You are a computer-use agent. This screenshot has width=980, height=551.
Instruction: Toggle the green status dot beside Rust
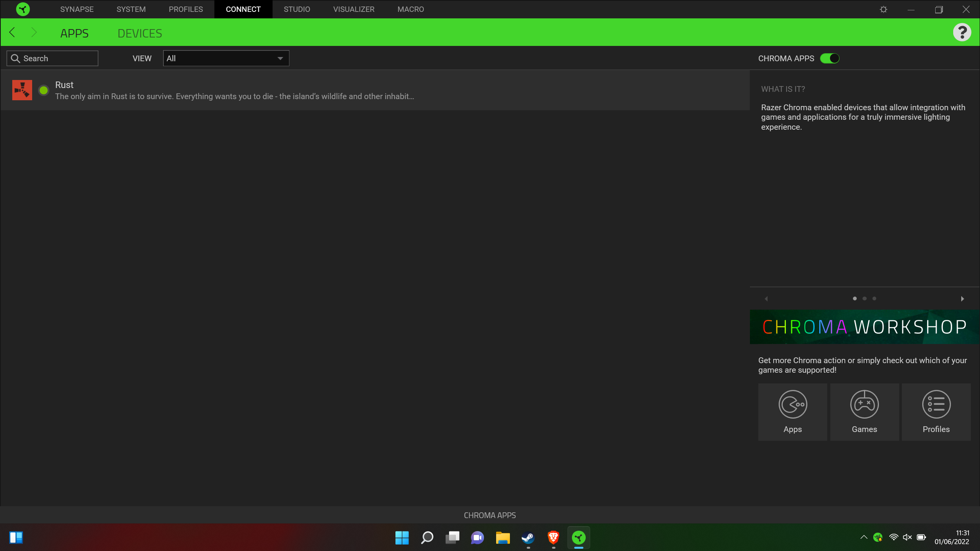pos(44,90)
